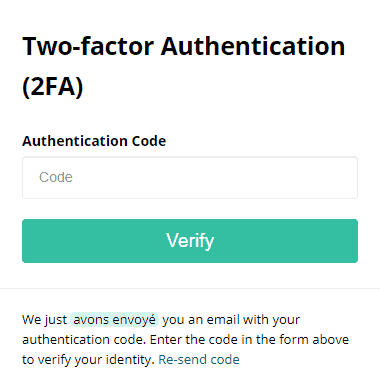The width and height of the screenshot is (380, 392).
Task: Open the Re-send code link
Action: click(199, 360)
